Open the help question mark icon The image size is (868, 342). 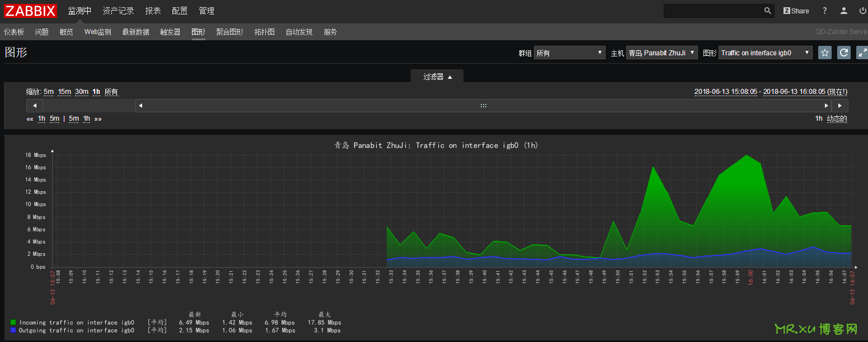[824, 11]
